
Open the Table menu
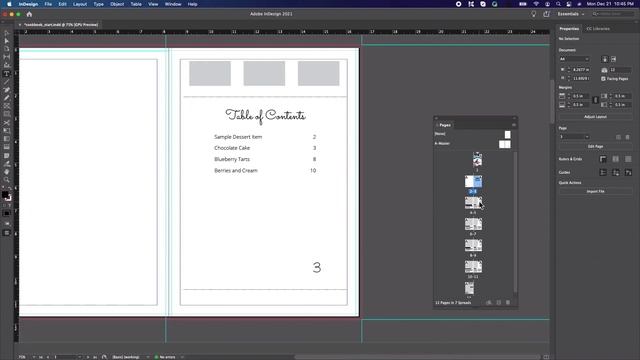click(136, 4)
